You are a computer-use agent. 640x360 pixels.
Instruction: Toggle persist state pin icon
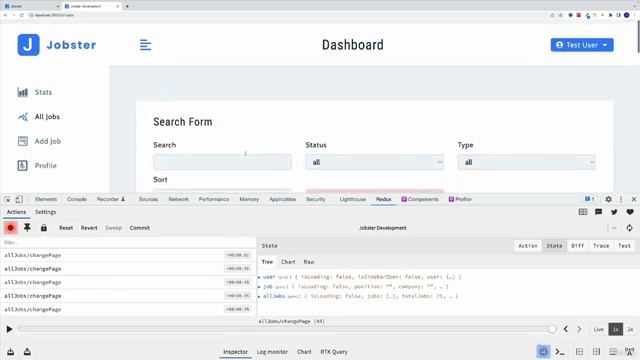tap(27, 228)
